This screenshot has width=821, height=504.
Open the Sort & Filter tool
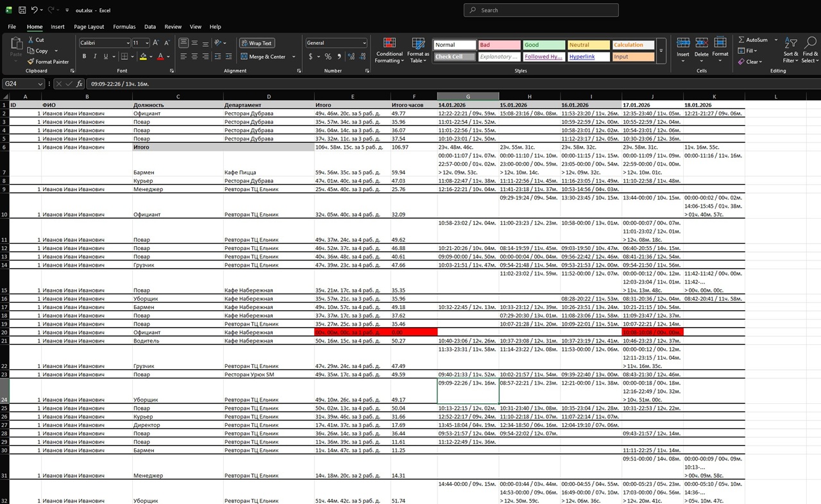click(791, 50)
